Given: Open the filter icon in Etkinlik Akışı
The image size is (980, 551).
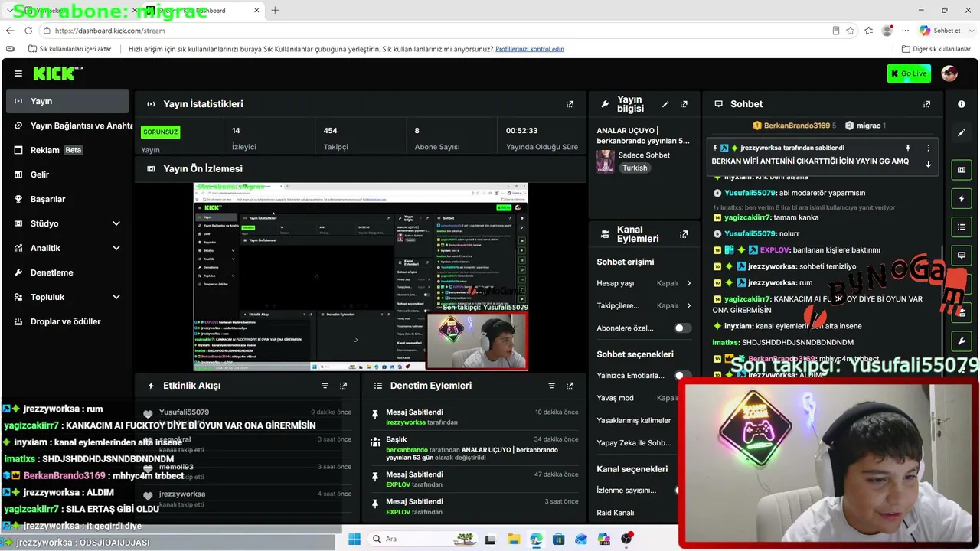Looking at the screenshot, I should pos(325,386).
